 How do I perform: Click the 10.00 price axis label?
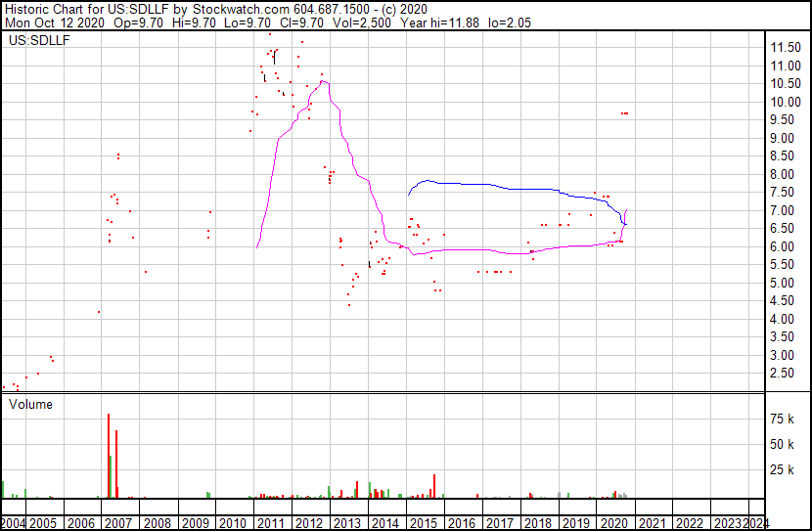786,102
